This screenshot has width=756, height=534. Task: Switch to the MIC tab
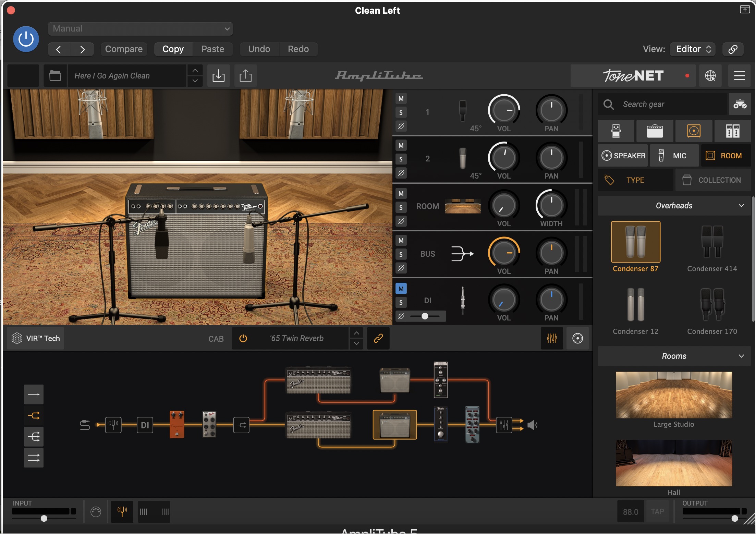click(x=674, y=156)
